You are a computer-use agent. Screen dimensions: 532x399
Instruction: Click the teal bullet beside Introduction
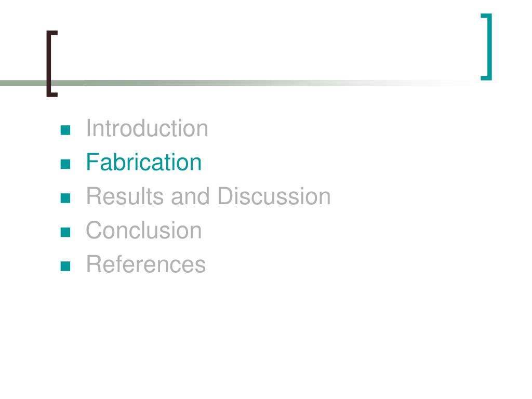65,130
